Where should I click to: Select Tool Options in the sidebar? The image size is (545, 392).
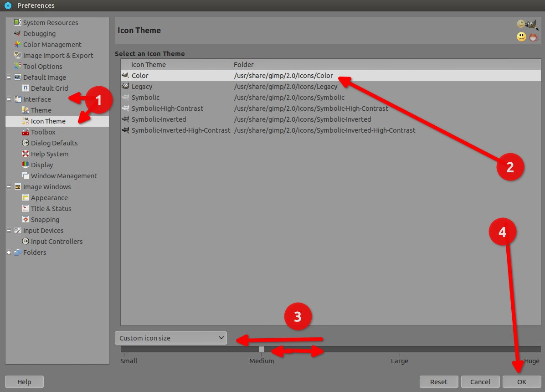coord(42,67)
